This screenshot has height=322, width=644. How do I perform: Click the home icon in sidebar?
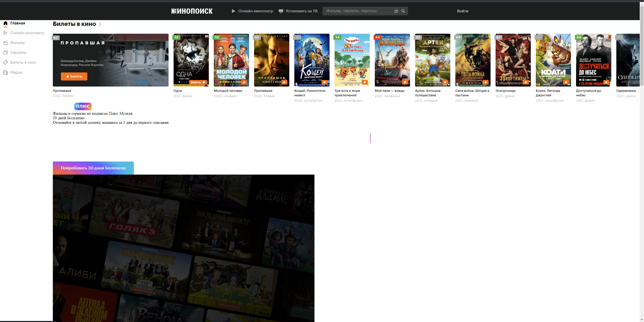coord(6,23)
